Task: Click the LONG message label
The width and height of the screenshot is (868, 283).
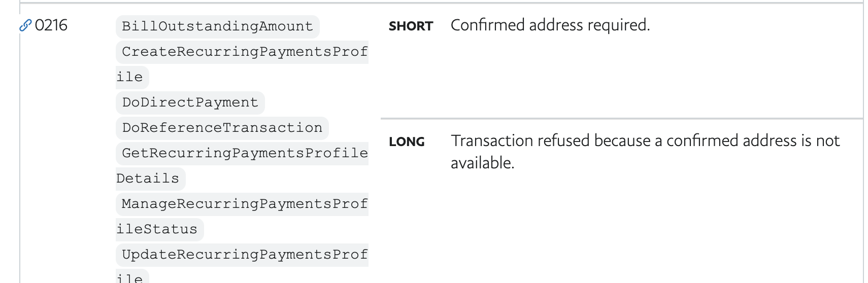Action: point(407,142)
